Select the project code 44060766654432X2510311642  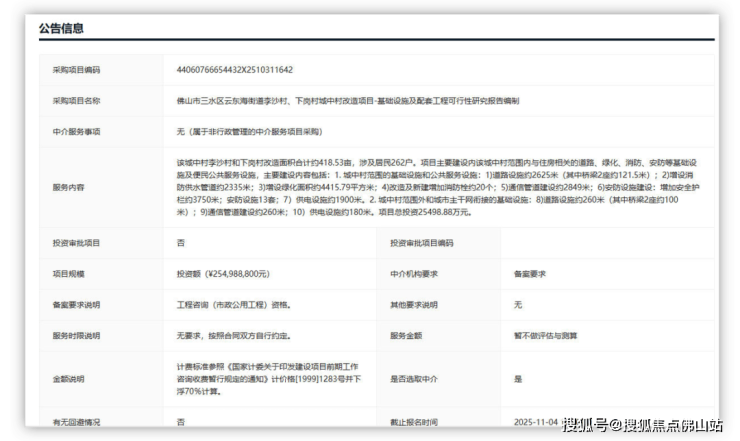[234, 70]
